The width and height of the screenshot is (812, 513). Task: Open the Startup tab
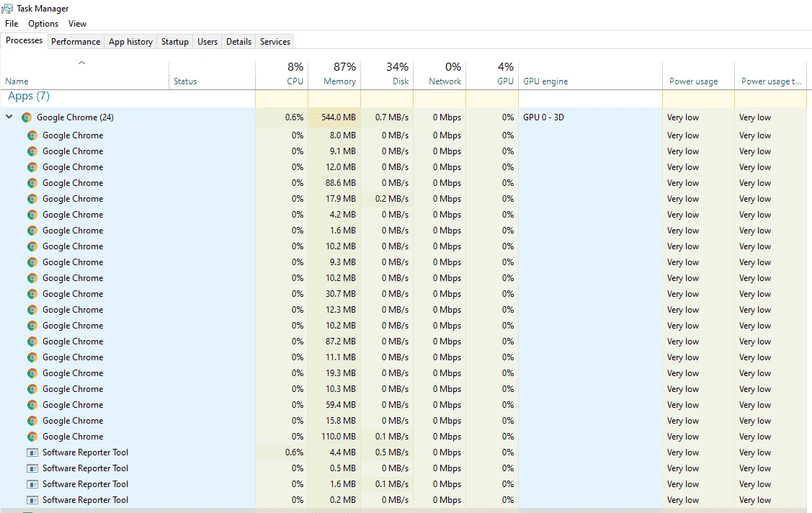[174, 41]
